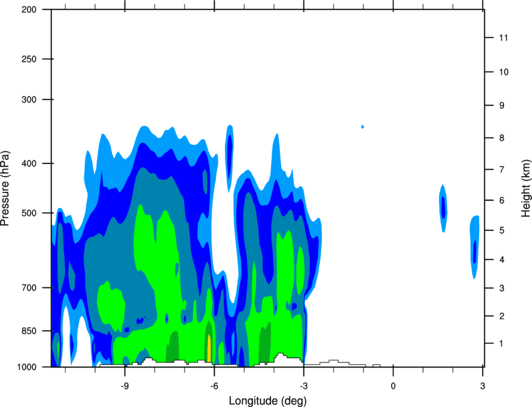Click the "Height (km)" axis title
This screenshot has height=407, width=532.
tap(526, 188)
